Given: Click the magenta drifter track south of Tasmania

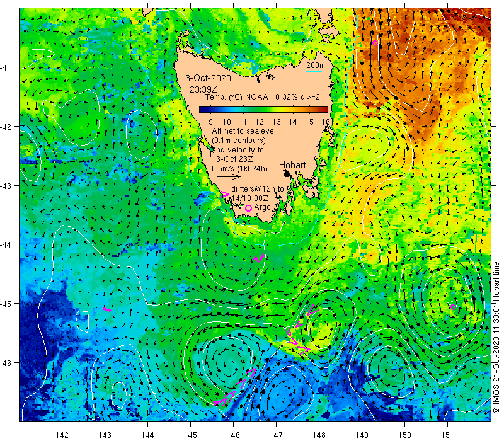Looking at the screenshot, I should pos(259,258).
